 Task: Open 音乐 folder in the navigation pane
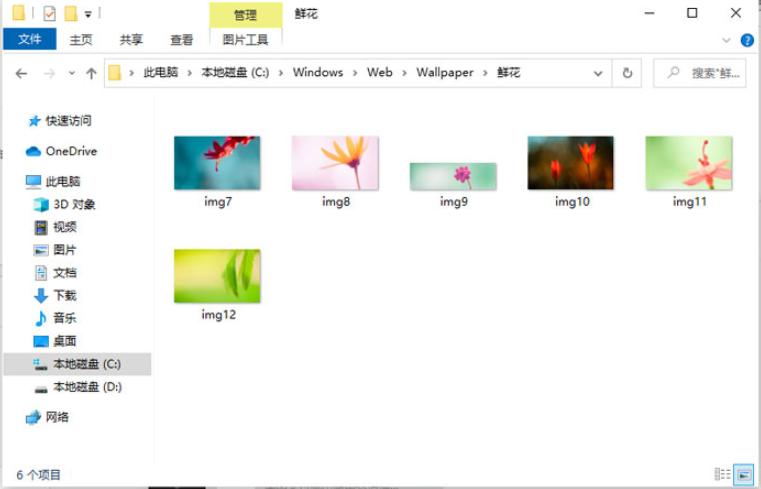point(65,318)
